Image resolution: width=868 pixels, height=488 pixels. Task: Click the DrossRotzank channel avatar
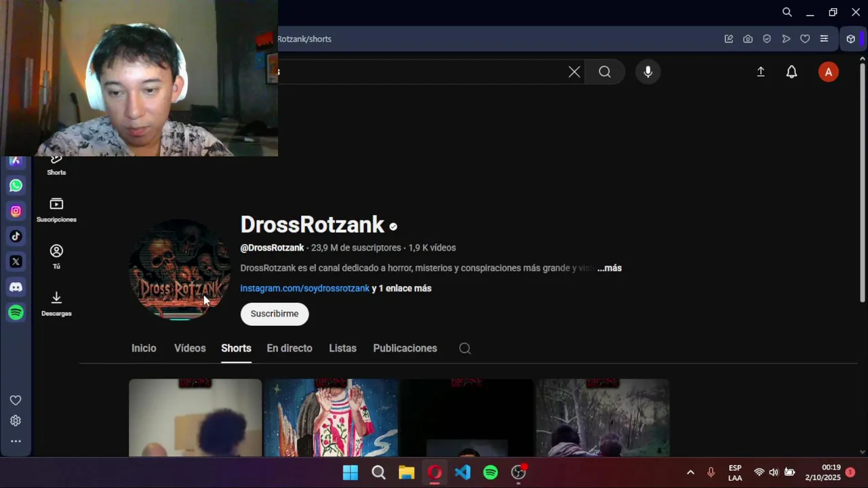click(x=180, y=269)
